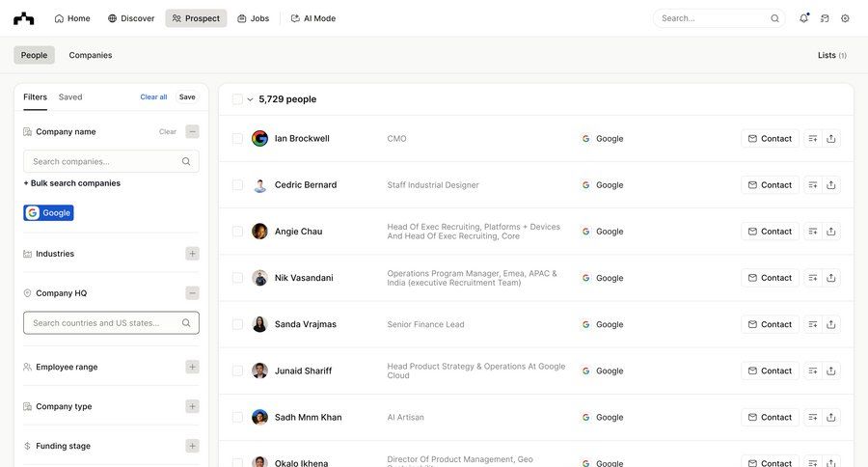This screenshot has height=467, width=868.
Task: Switch to the Companies tab
Action: pyautogui.click(x=91, y=55)
